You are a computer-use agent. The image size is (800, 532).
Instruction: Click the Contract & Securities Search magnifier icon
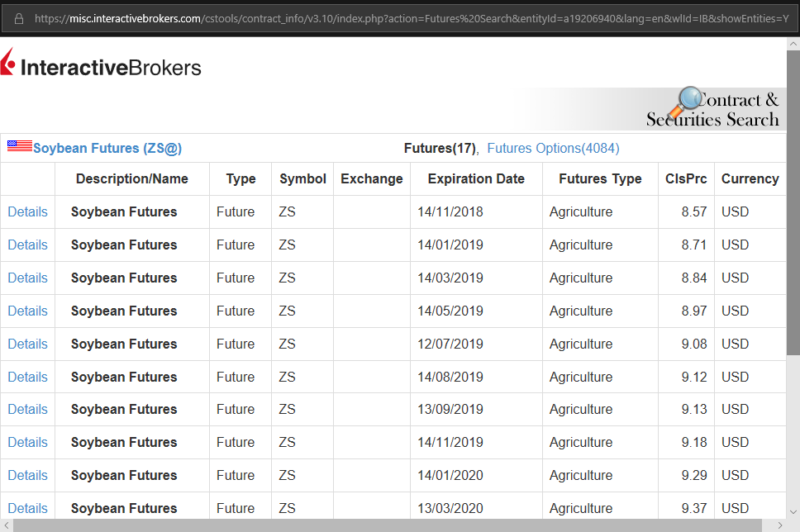coord(685,102)
